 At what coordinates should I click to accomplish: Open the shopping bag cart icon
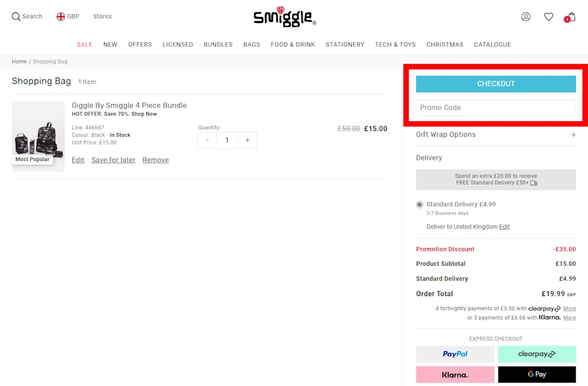pyautogui.click(x=570, y=17)
